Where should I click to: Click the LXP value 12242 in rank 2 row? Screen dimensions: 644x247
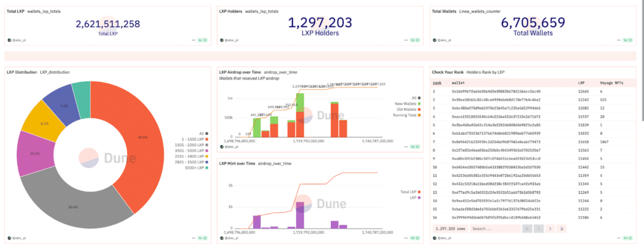pyautogui.click(x=583, y=100)
